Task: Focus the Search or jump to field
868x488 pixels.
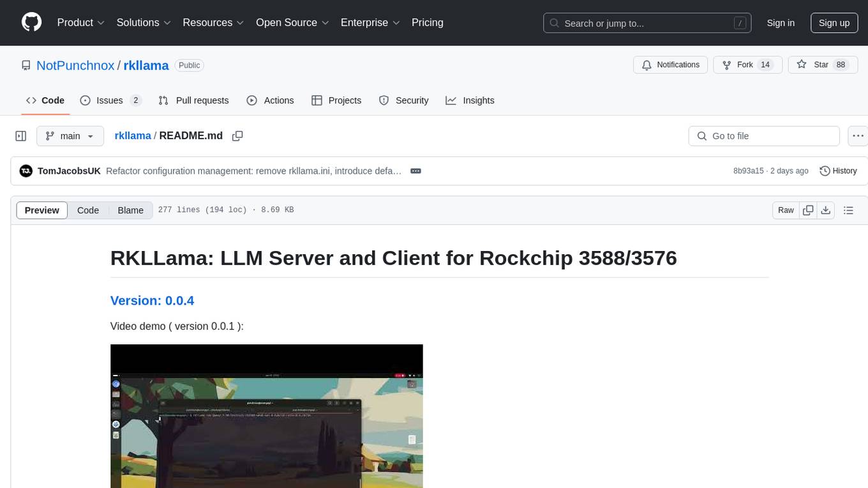Action: (x=647, y=23)
